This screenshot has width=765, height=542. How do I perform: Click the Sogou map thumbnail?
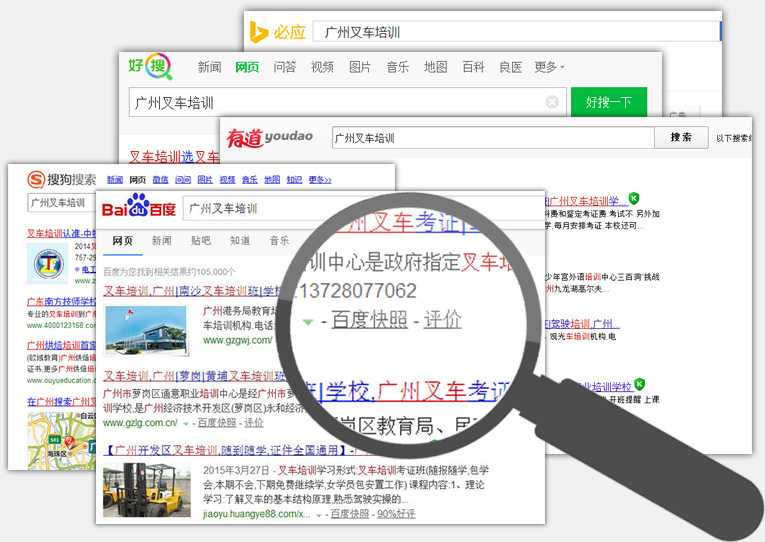(x=61, y=442)
